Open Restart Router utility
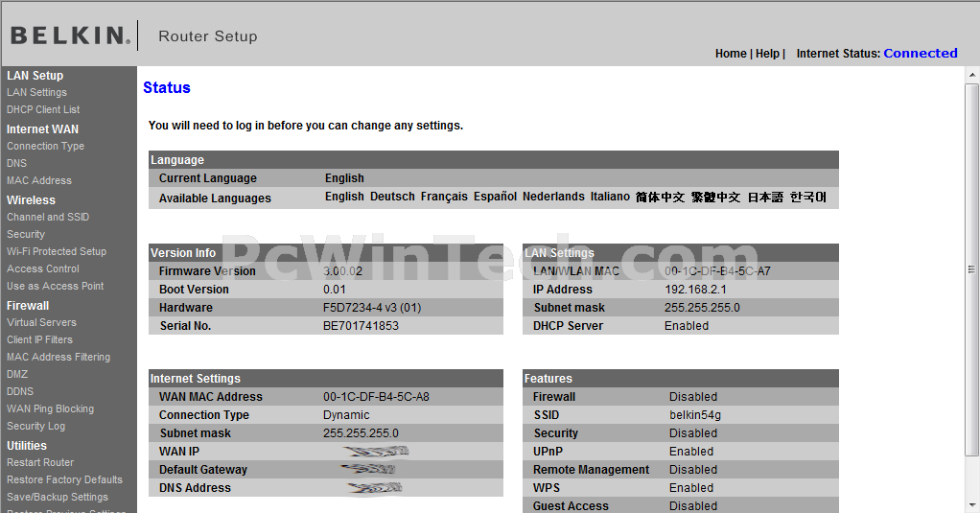This screenshot has width=980, height=513. point(40,462)
